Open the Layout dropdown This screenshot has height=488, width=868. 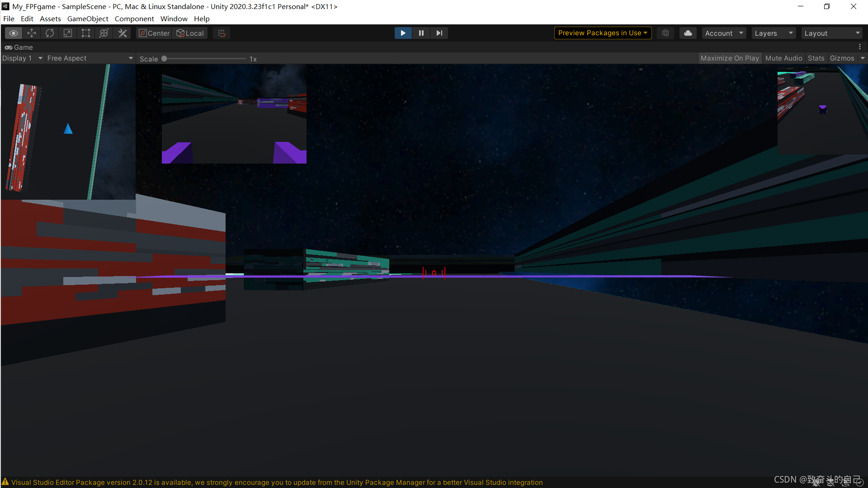(832, 33)
